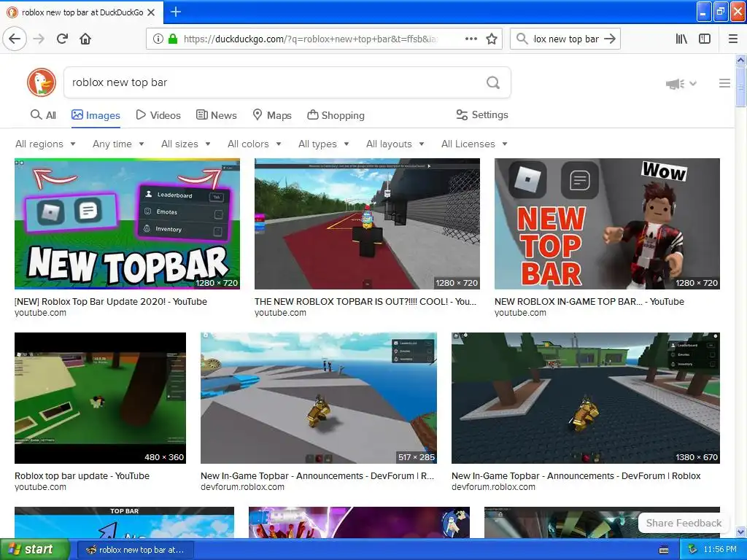Open 'THE NEW ROBLOX TOPBAR IS OUT' link
Image resolution: width=747 pixels, height=560 pixels.
pos(365,301)
